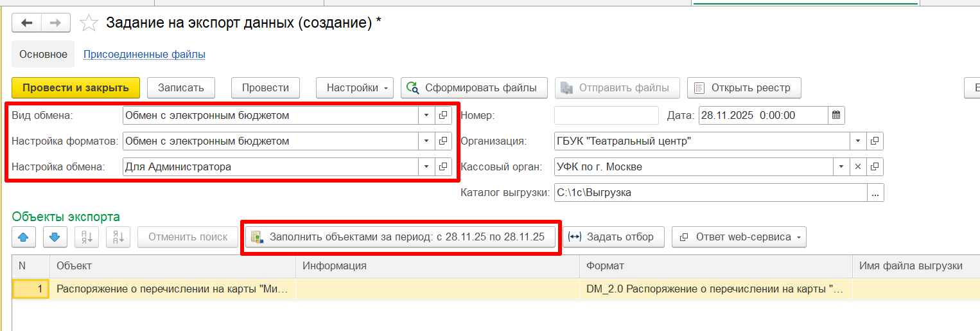Clear the Кассовый орган field value
This screenshot has height=331, width=980.
(858, 167)
